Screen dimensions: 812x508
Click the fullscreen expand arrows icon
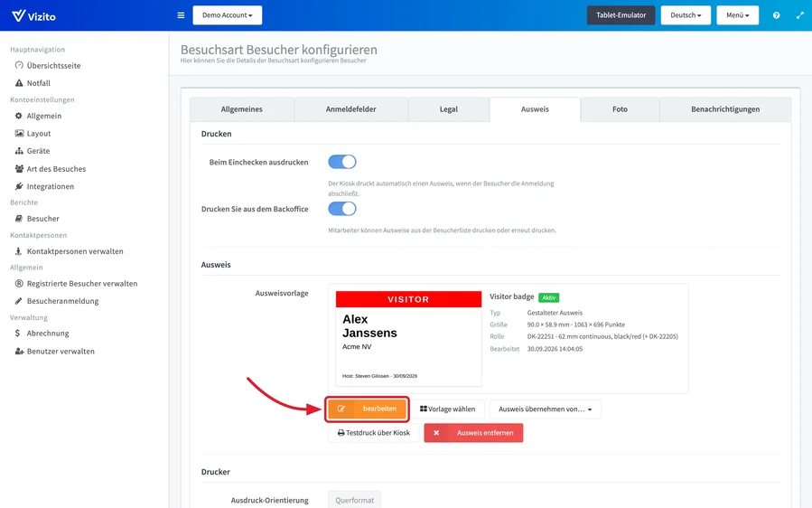point(799,15)
